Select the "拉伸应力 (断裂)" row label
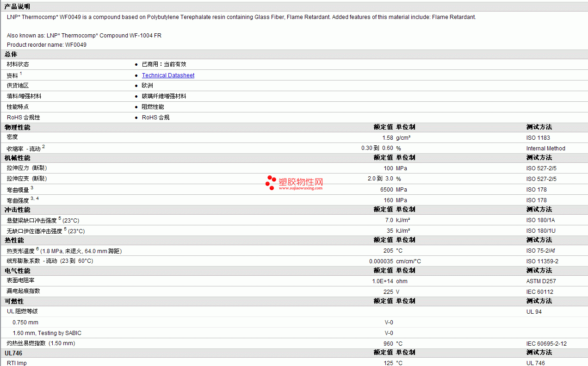588x366 pixels. [27, 168]
